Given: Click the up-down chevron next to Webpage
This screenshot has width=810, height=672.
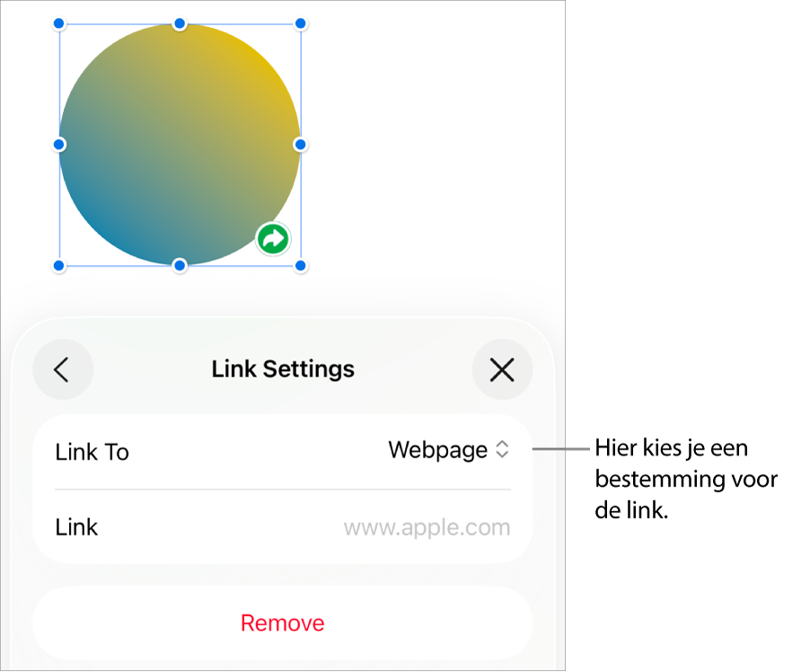Looking at the screenshot, I should 502,449.
